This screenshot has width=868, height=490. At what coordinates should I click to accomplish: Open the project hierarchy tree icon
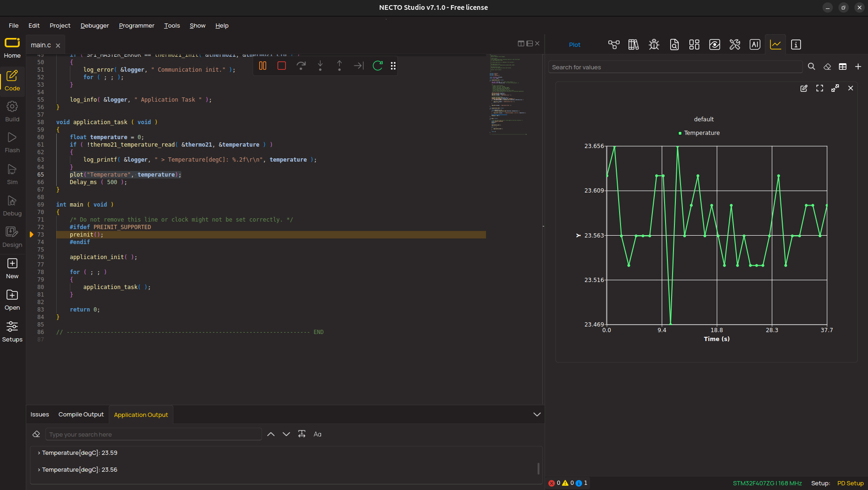[614, 45]
